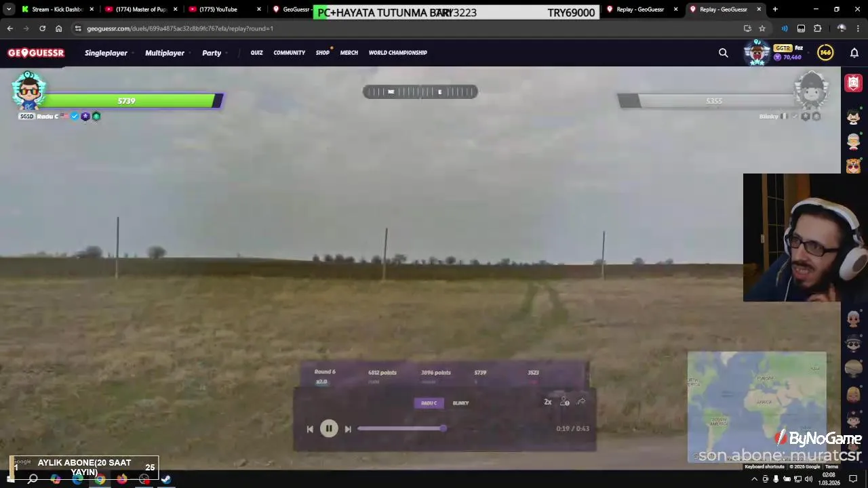
Task: Skip to previous round in replay
Action: (x=310, y=429)
